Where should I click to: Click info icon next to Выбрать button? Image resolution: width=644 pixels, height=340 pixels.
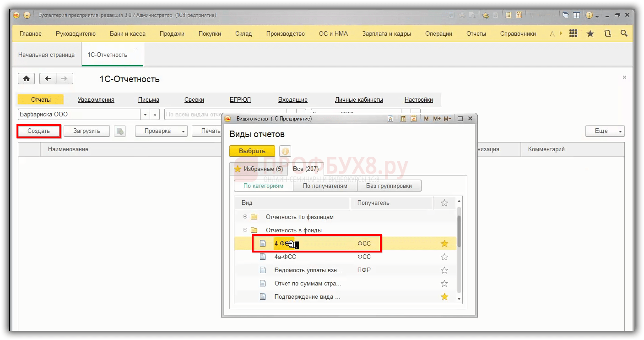coord(285,151)
